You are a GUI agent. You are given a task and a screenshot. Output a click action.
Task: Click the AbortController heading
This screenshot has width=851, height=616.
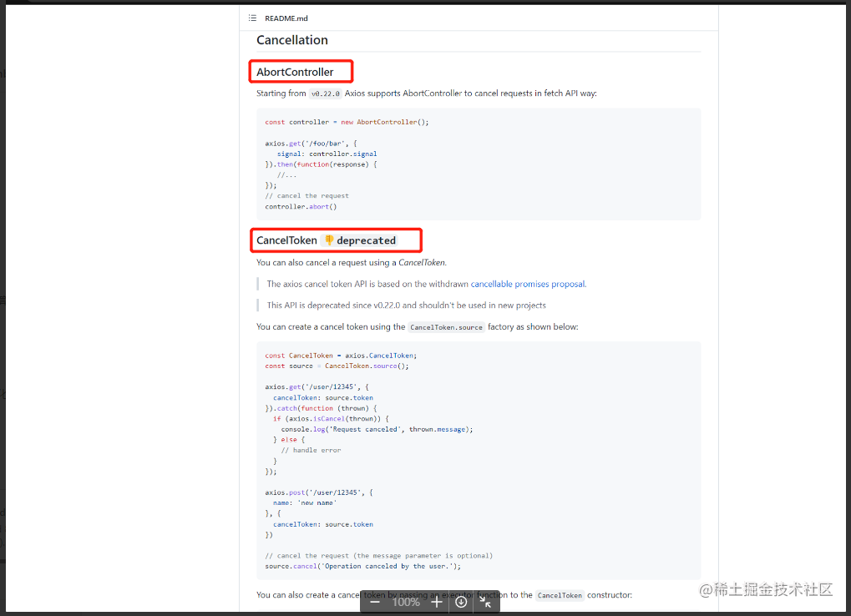pos(295,72)
